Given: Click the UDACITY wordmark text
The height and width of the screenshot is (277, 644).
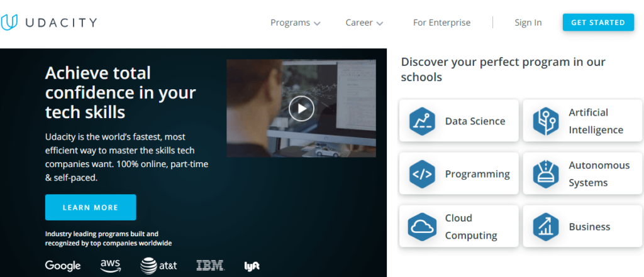Looking at the screenshot, I should point(61,23).
